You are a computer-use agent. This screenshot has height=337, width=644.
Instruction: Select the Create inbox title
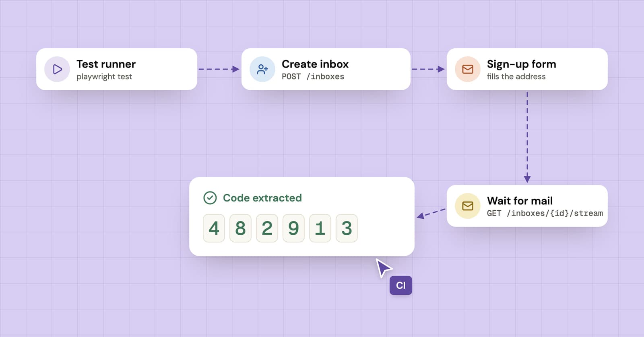tap(315, 64)
